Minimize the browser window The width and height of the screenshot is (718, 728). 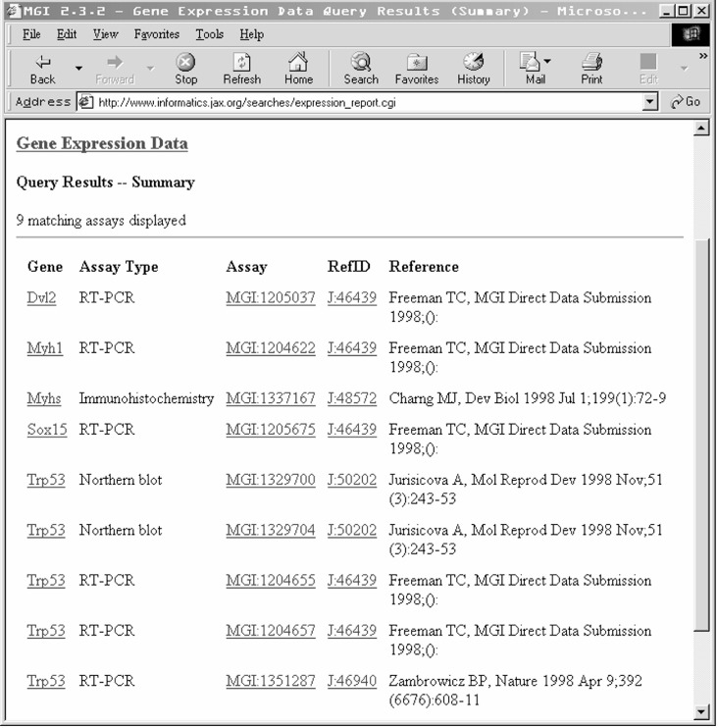[x=666, y=11]
